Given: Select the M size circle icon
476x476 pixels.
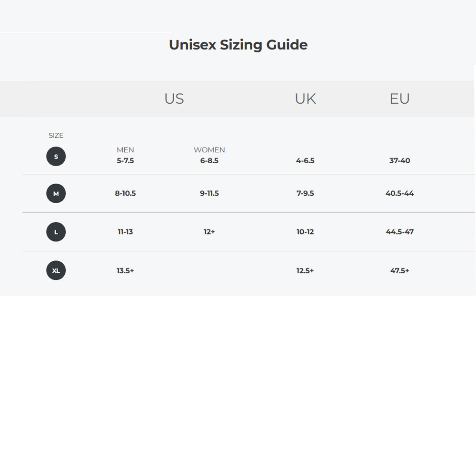Looking at the screenshot, I should pyautogui.click(x=56, y=194).
